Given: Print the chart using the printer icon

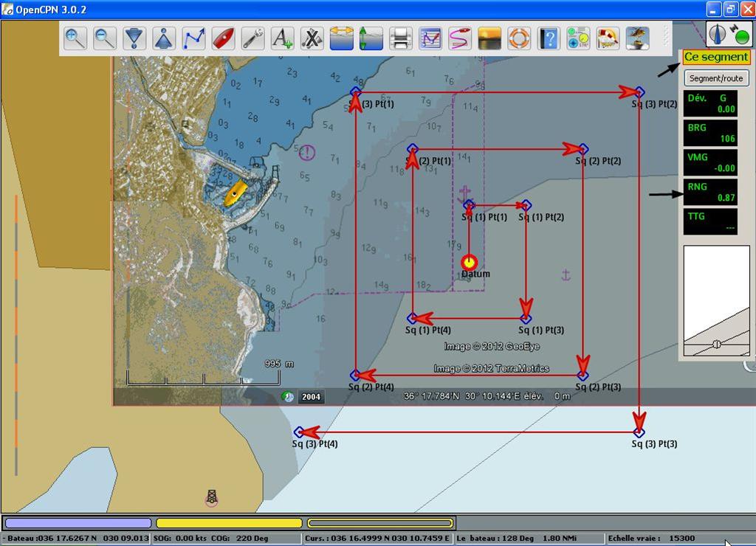Looking at the screenshot, I should 400,38.
